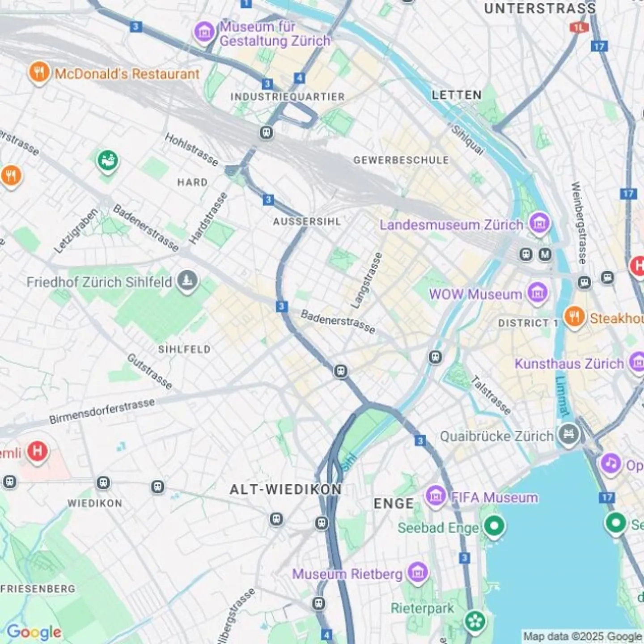Screen dimensions: 644x644
Task: Click the FIFA Museum pin
Action: (x=436, y=496)
